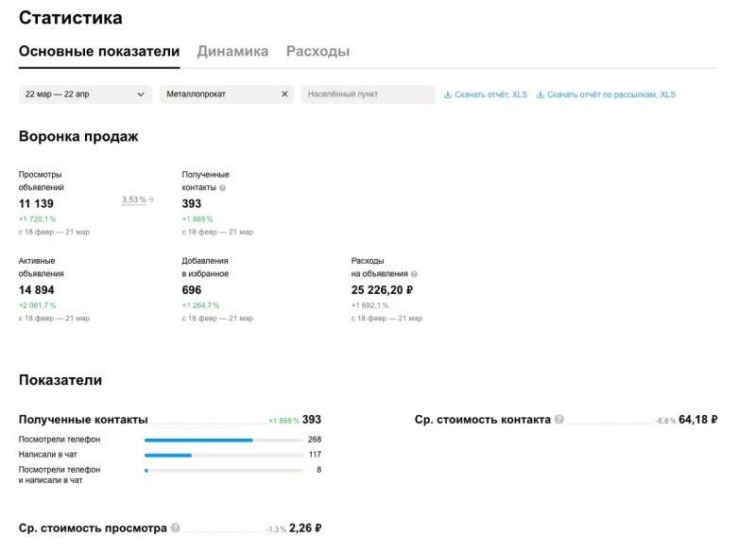Click help icon beside Расходы на объявления
The width and height of the screenshot is (756, 554).
[414, 274]
